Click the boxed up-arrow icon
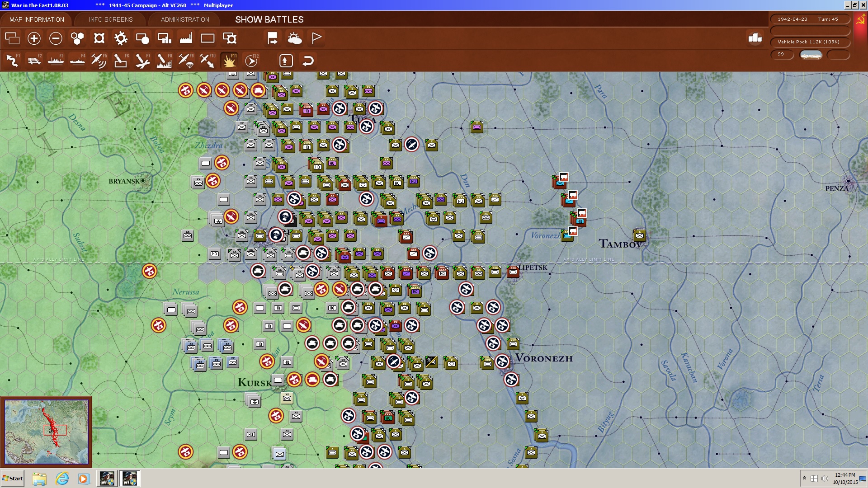This screenshot has width=868, height=488. coord(286,61)
